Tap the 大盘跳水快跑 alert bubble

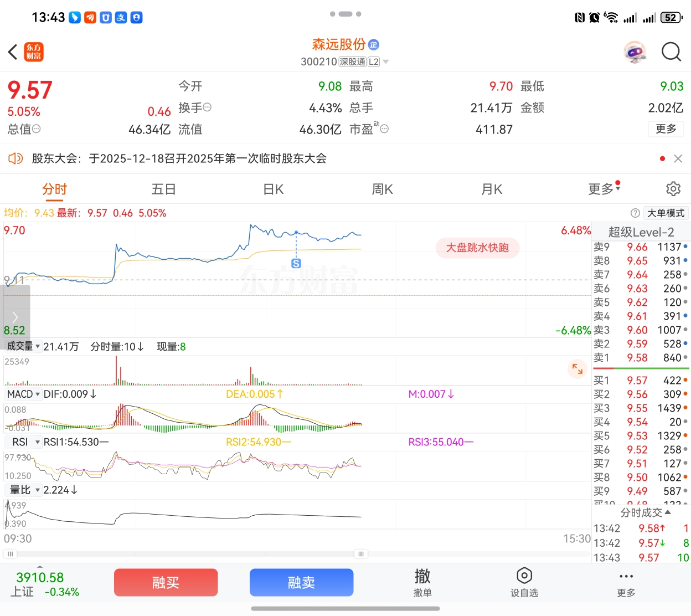coord(477,248)
